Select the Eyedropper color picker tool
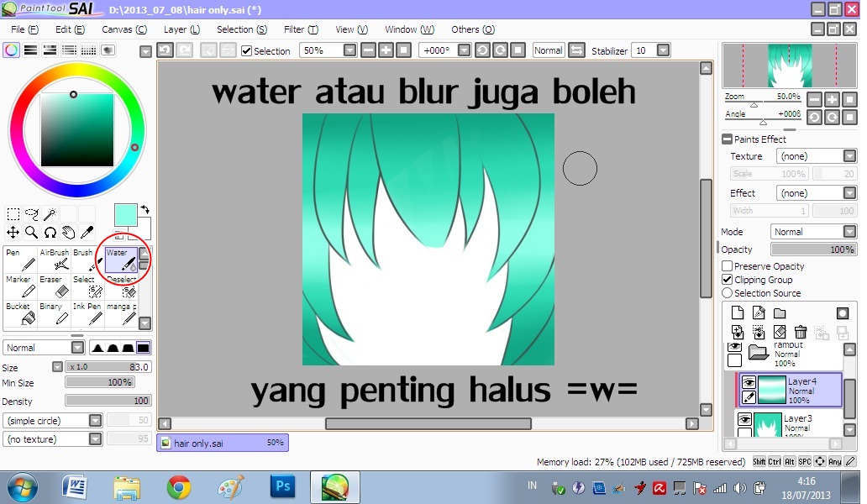Image resolution: width=867 pixels, height=504 pixels. [87, 233]
